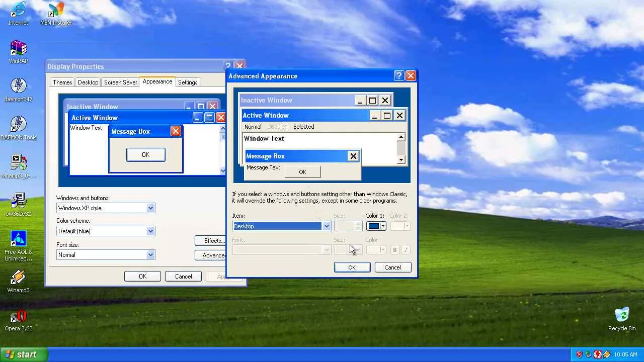Click Active Window title in Display Properties preview
This screenshot has height=362, width=644.
coord(95,118)
